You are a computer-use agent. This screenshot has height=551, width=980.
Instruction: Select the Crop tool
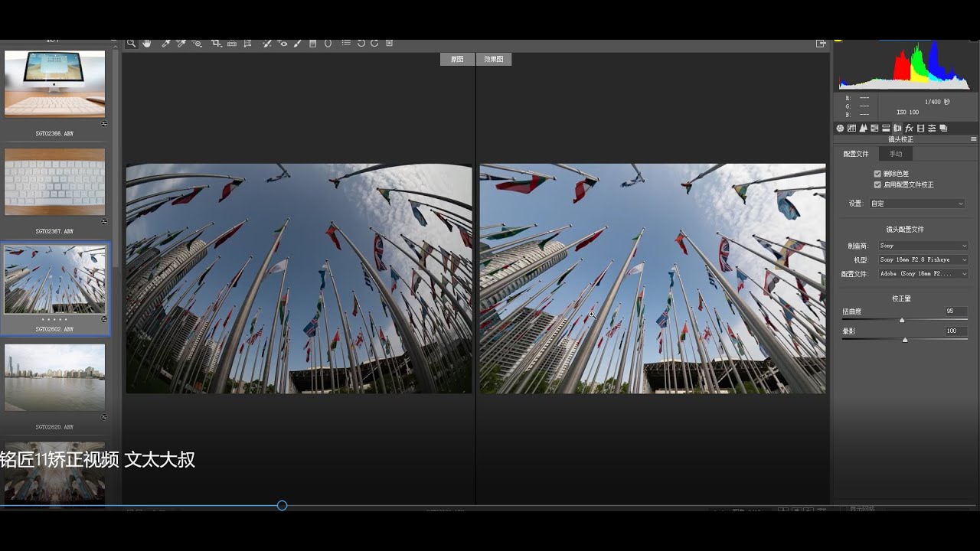(x=217, y=44)
